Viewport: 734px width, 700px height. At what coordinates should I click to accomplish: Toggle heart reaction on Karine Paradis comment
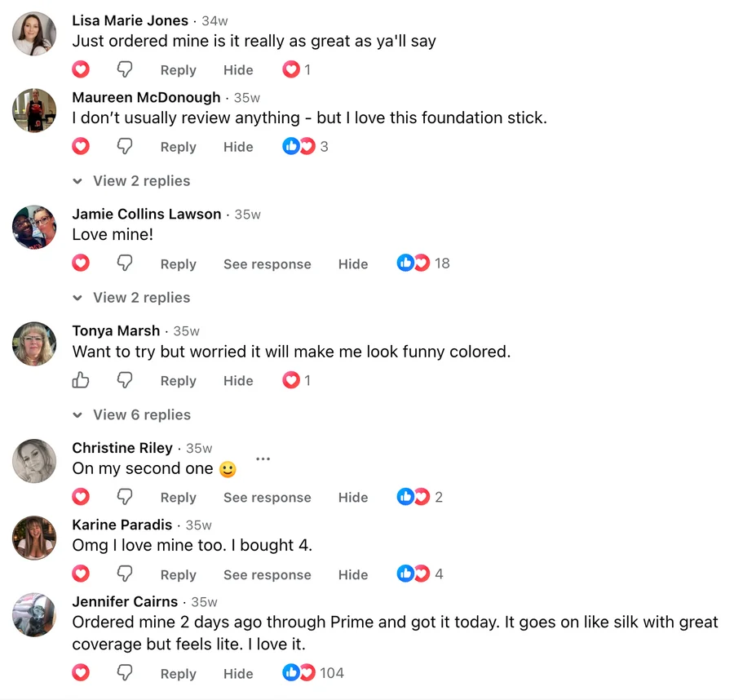[x=81, y=574]
